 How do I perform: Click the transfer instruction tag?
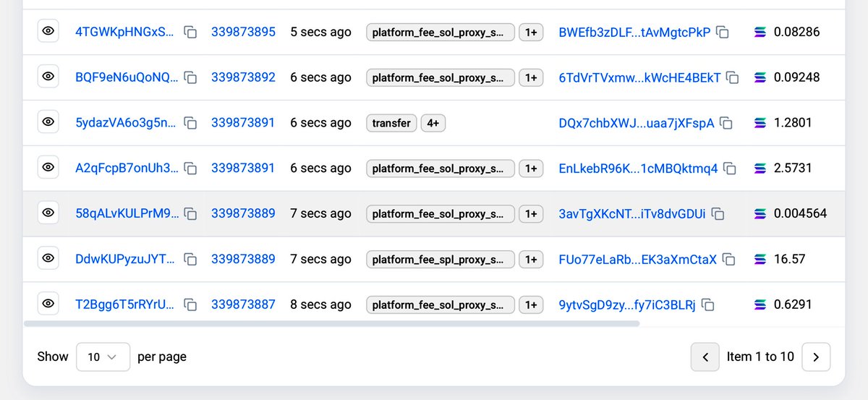click(391, 124)
